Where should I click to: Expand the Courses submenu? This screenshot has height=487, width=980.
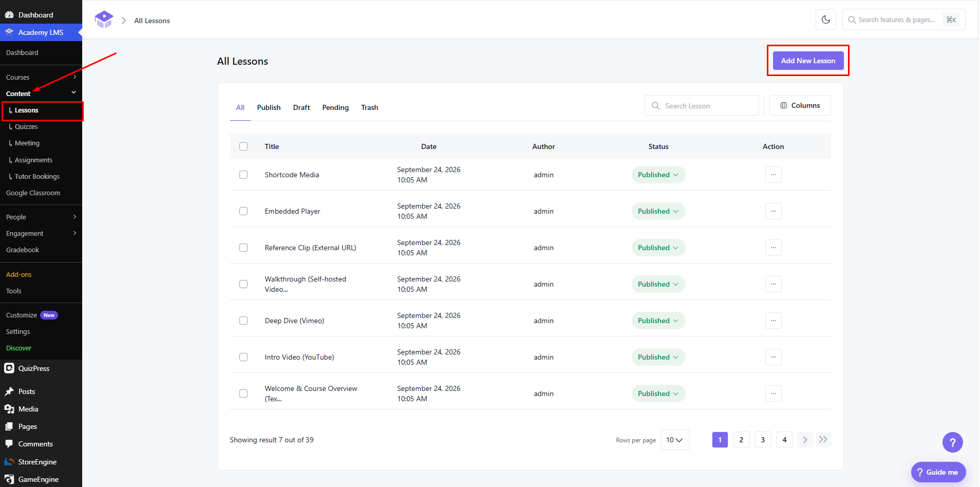click(x=41, y=77)
